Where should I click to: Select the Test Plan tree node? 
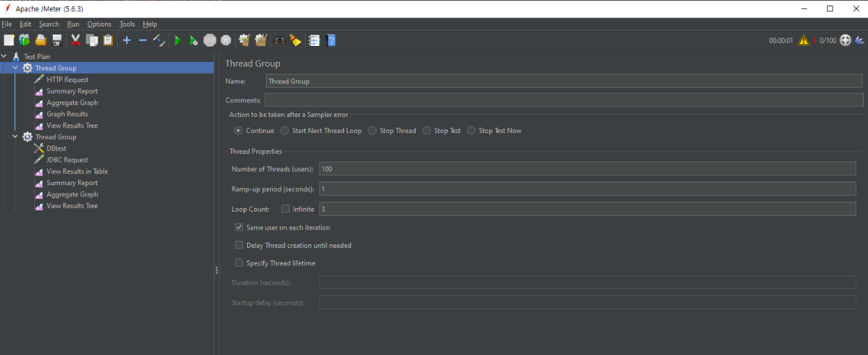pyautogui.click(x=36, y=56)
